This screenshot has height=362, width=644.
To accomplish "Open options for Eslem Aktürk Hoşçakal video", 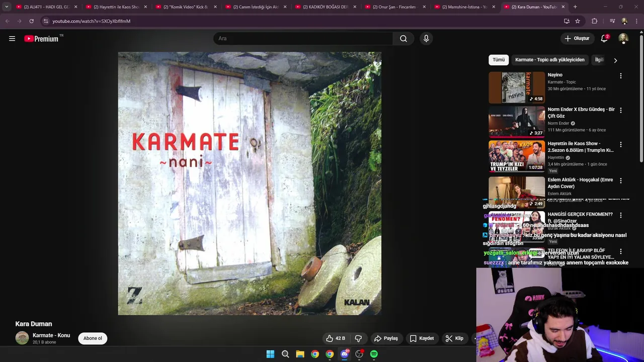I will point(620,180).
